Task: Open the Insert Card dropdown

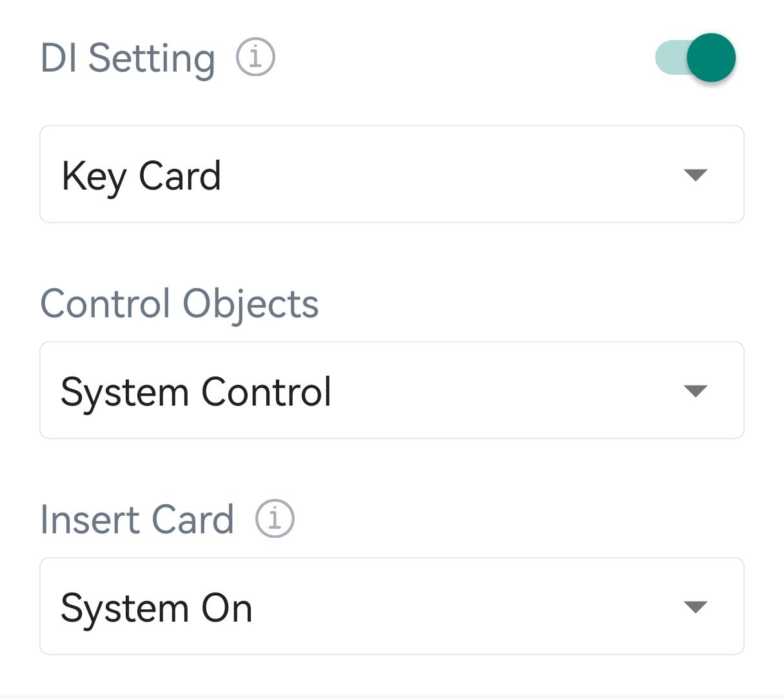Action: point(391,606)
